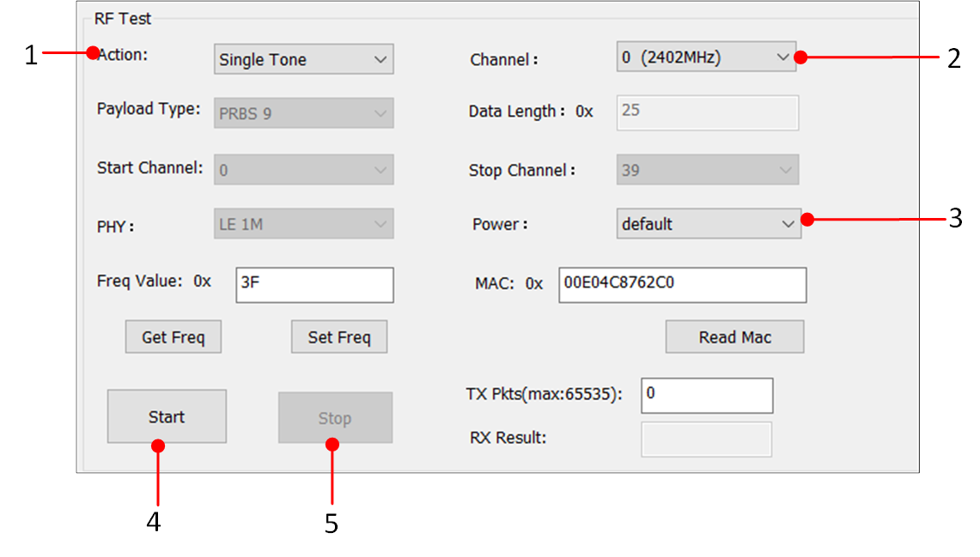Click the PHY combo box showing LE 1M
Image resolution: width=980 pixels, height=557 pixels.
tap(303, 225)
